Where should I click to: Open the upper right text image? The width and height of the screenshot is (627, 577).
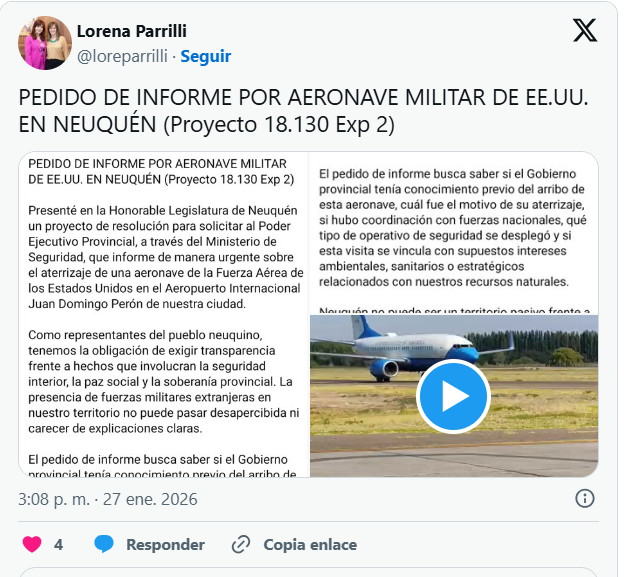coord(454,233)
